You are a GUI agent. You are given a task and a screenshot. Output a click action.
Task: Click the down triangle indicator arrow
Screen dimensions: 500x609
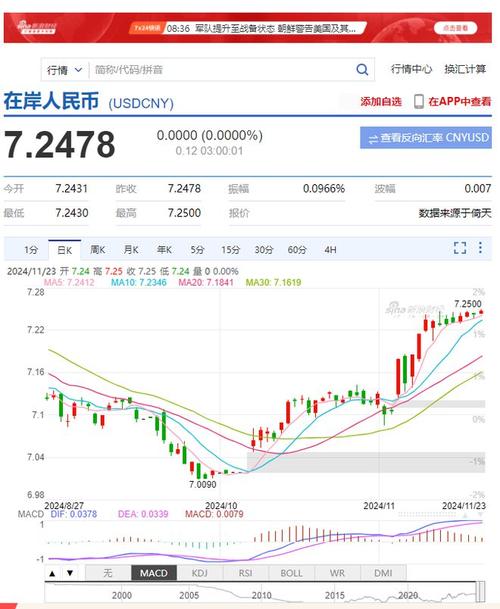point(70,573)
